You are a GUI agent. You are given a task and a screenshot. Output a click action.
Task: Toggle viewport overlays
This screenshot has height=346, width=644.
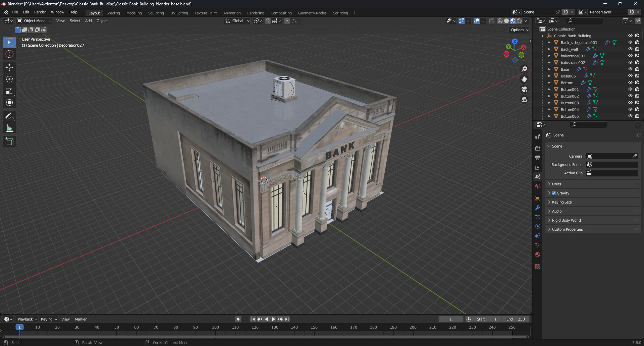(477, 21)
